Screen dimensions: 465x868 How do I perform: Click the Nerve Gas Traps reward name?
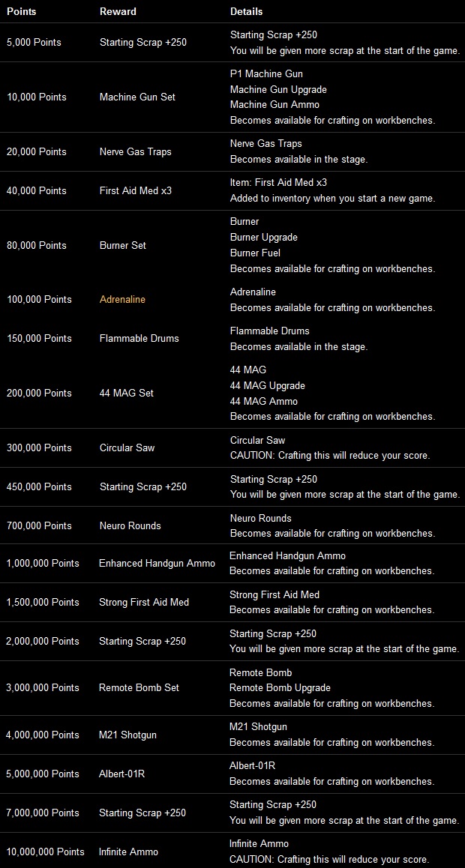point(135,151)
